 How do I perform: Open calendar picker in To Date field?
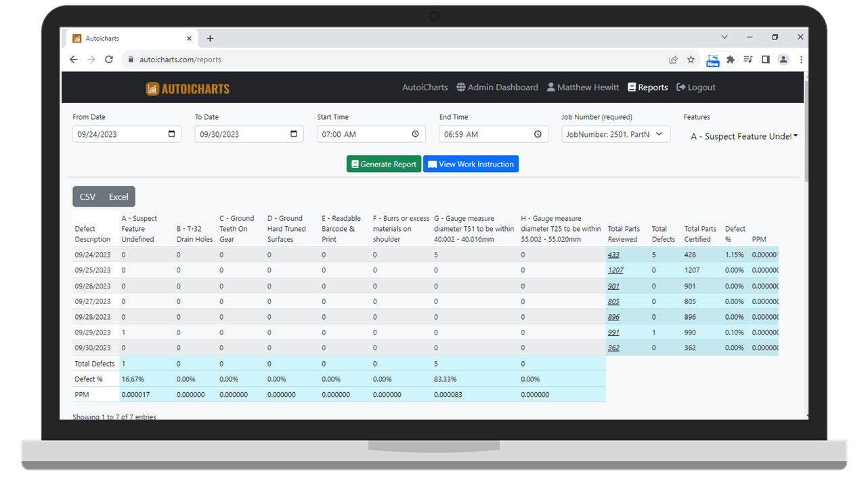pos(294,134)
